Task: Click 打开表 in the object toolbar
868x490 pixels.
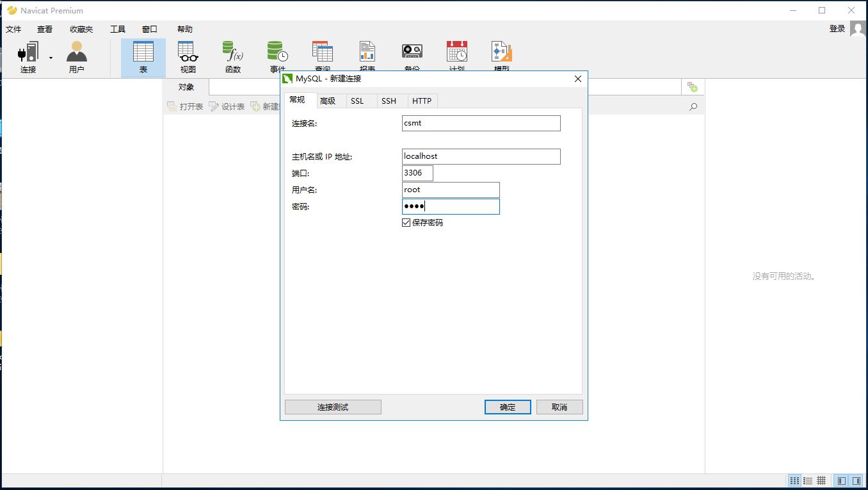Action: click(x=185, y=106)
